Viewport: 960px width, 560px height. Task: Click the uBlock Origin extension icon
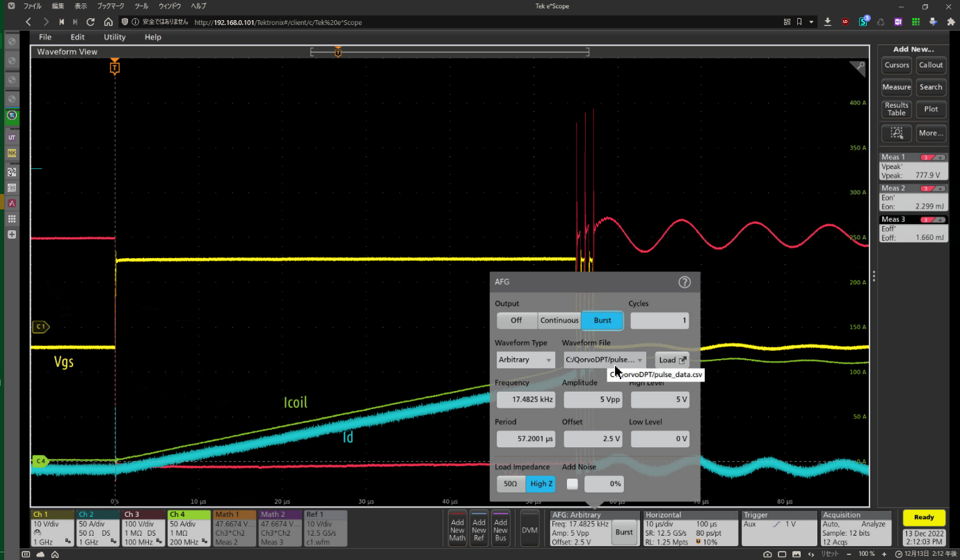[x=845, y=22]
